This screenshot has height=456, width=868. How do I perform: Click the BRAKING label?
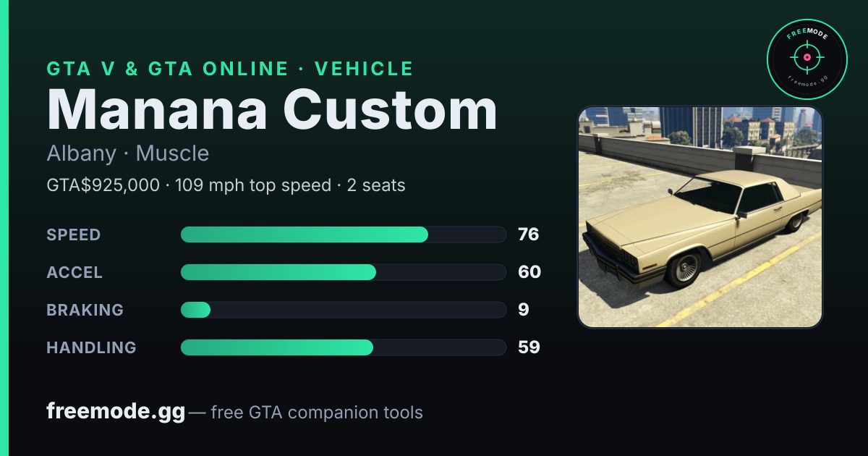coord(85,310)
